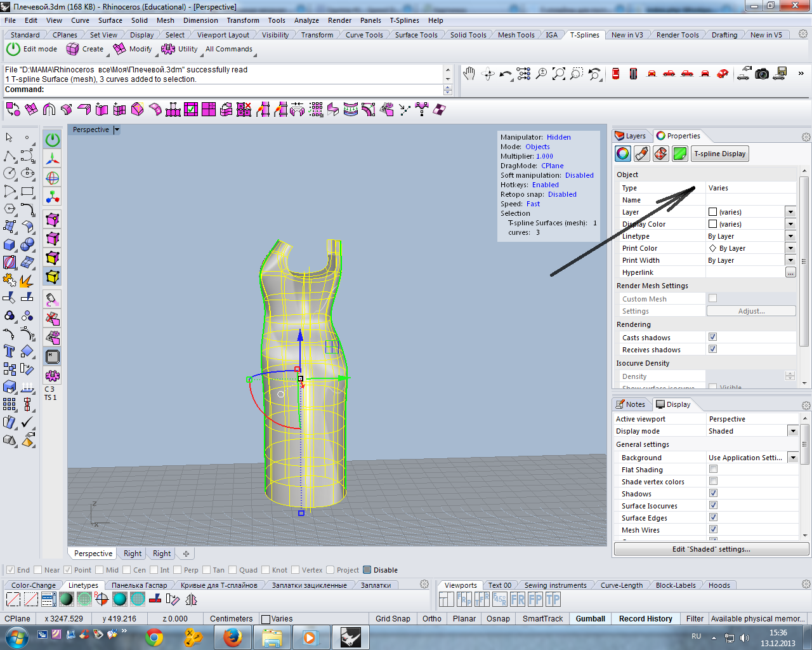This screenshot has height=650, width=812.
Task: Enable the Near osnap checkbox
Action: [x=38, y=570]
